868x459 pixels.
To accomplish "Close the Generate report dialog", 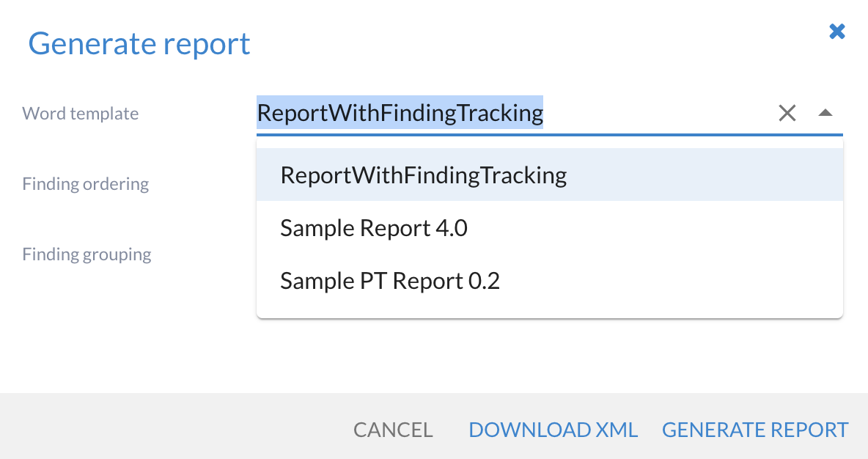I will [x=836, y=32].
